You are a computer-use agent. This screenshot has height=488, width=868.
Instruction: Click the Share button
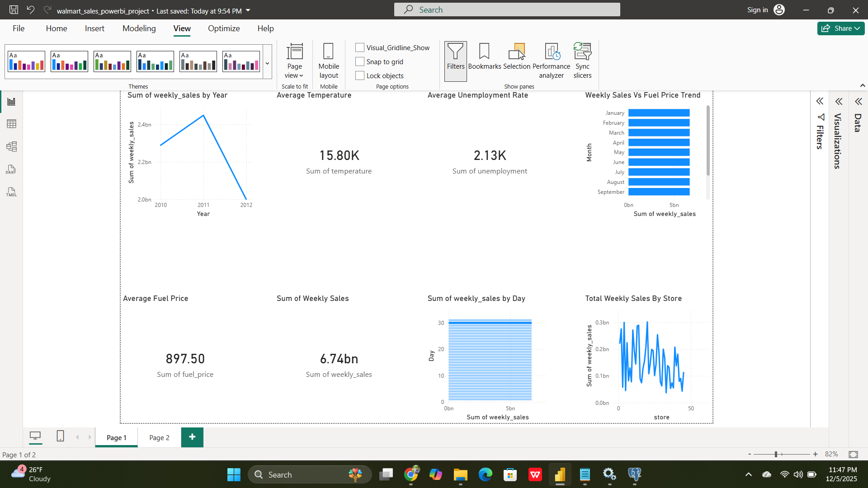[x=840, y=28]
